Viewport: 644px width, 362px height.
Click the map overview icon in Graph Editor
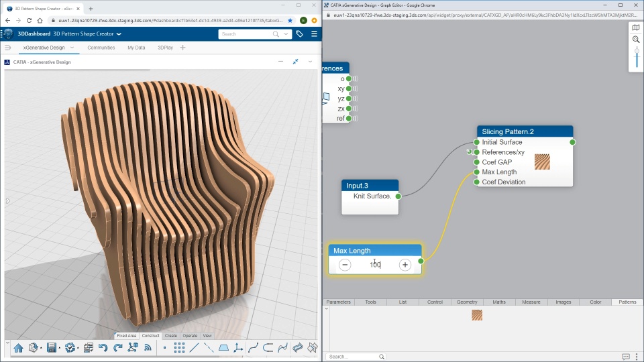(636, 27)
